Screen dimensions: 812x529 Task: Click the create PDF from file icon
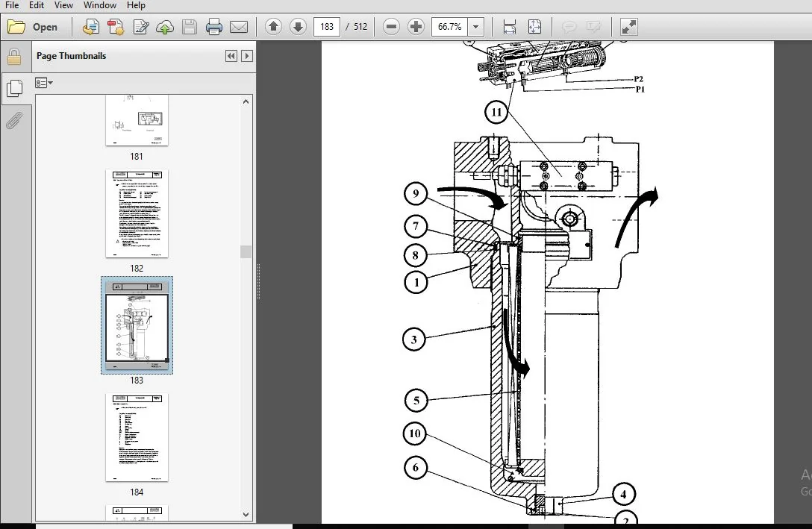(90, 27)
